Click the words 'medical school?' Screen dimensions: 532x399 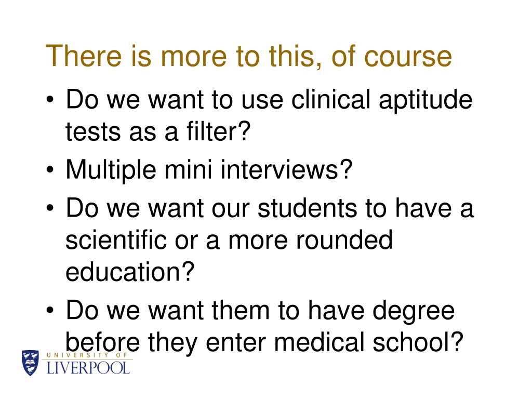point(368,342)
